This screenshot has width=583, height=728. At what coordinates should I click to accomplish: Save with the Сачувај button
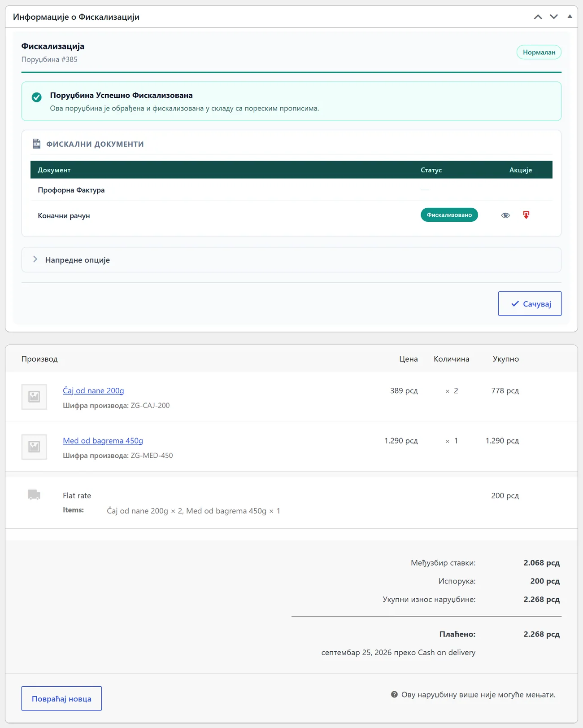point(530,304)
